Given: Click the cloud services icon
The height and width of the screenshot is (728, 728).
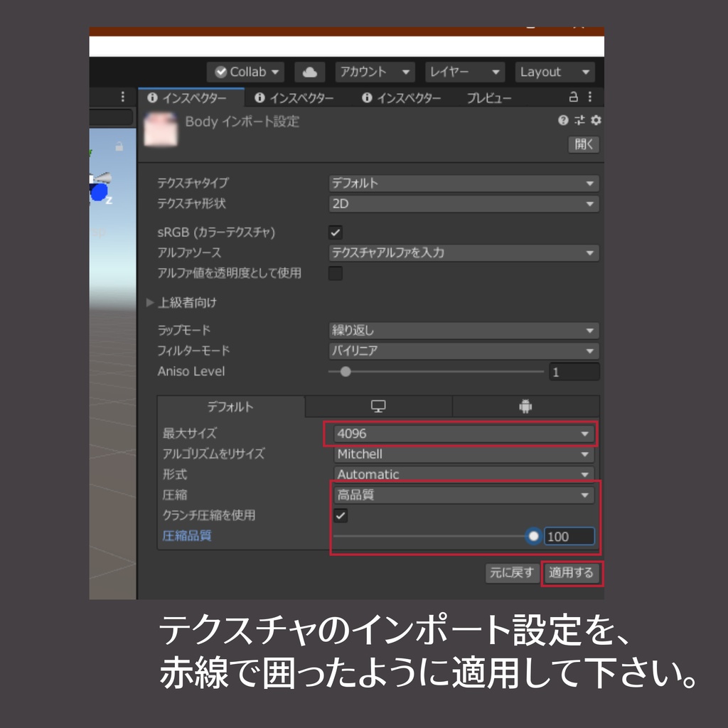Looking at the screenshot, I should 310,72.
